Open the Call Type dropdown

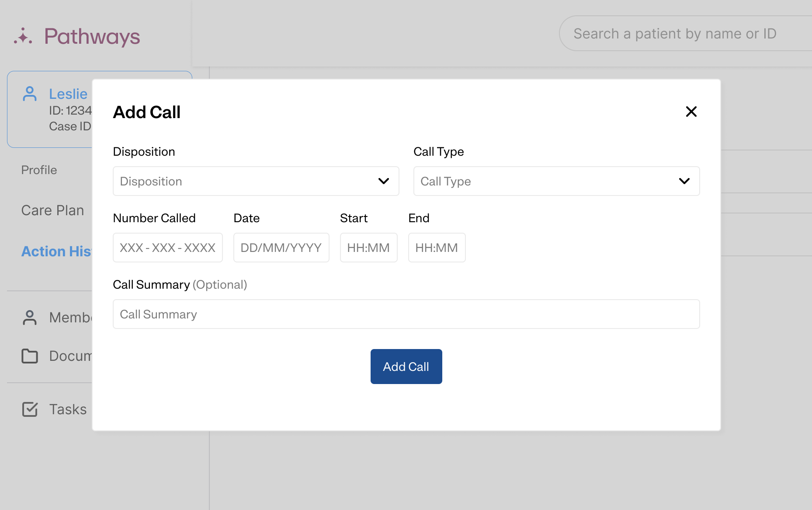pos(556,181)
